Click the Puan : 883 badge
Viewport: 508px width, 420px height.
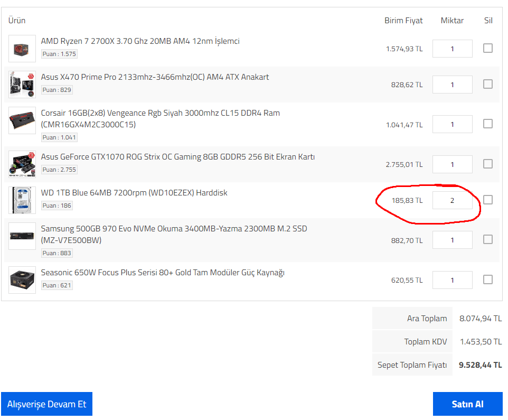click(57, 253)
